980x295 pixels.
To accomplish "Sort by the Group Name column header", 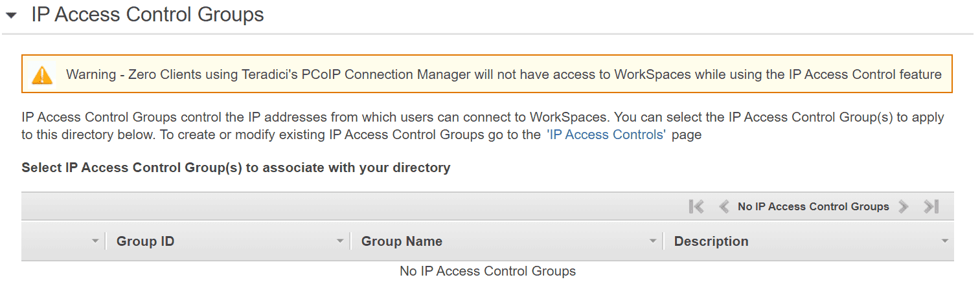I will [x=402, y=241].
